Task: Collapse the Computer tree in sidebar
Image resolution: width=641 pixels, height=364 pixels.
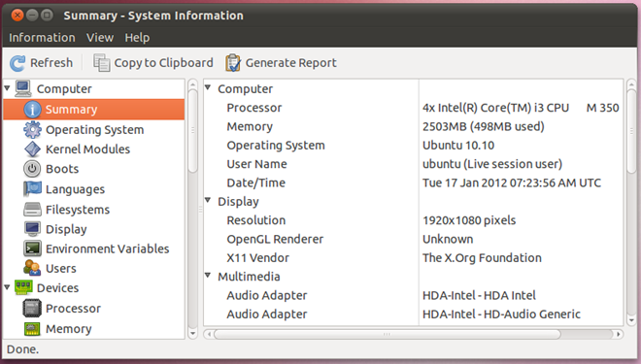Action: (x=7, y=87)
